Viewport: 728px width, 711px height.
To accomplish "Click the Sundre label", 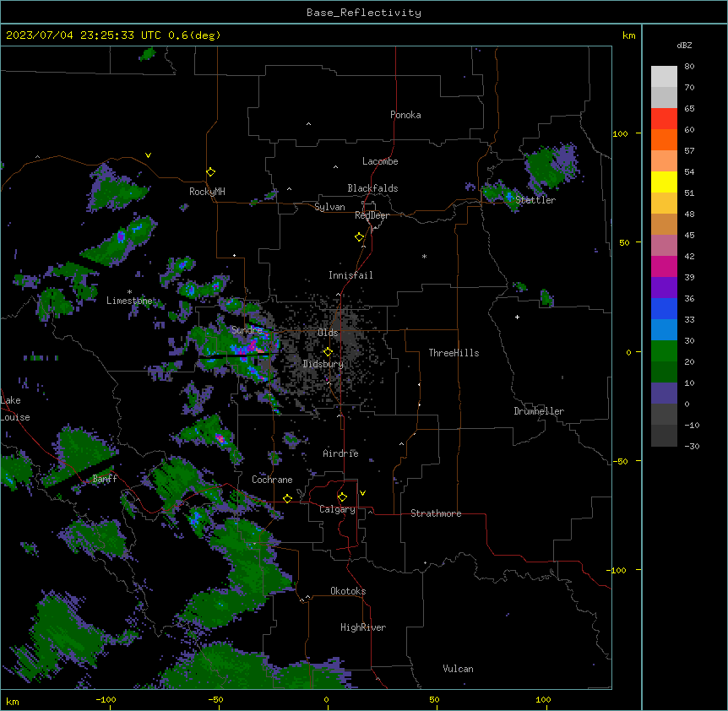I will click(x=247, y=330).
